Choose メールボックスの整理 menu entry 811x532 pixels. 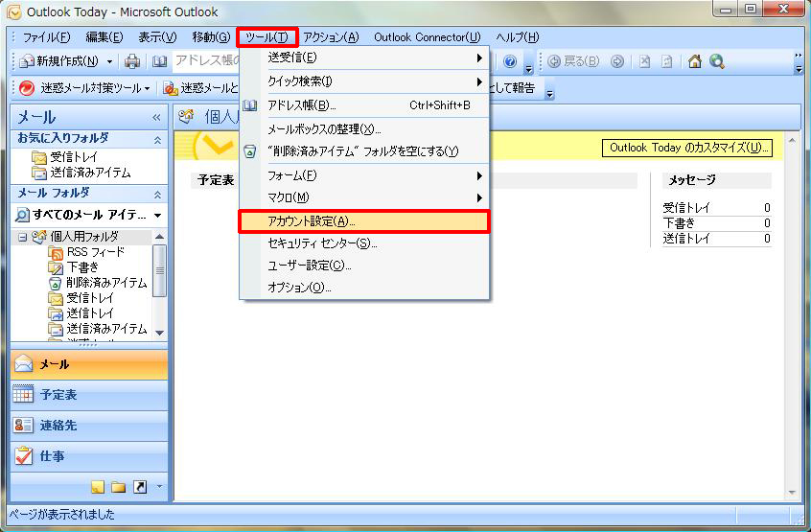pos(364,129)
